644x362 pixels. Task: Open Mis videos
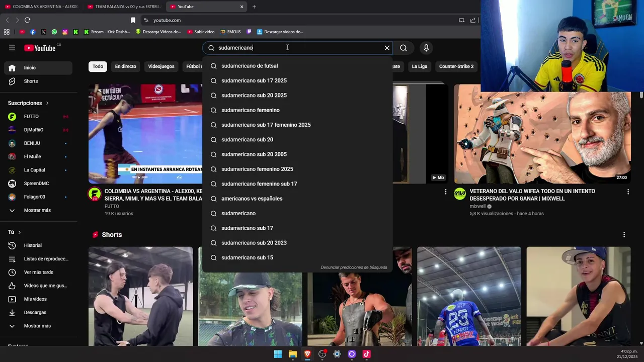[x=38, y=299]
